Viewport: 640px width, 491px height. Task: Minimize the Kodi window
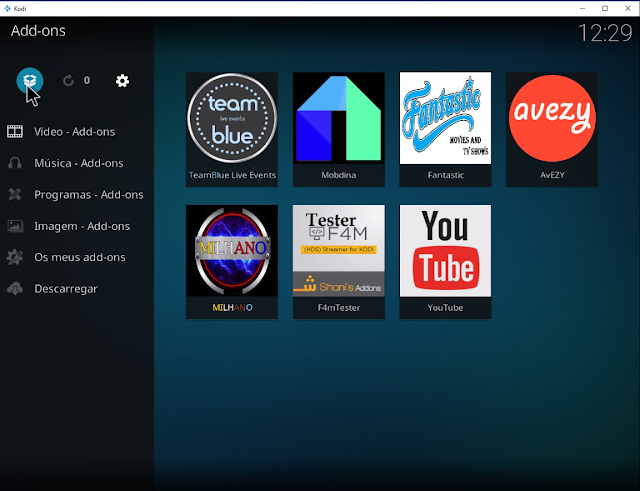[x=582, y=8]
